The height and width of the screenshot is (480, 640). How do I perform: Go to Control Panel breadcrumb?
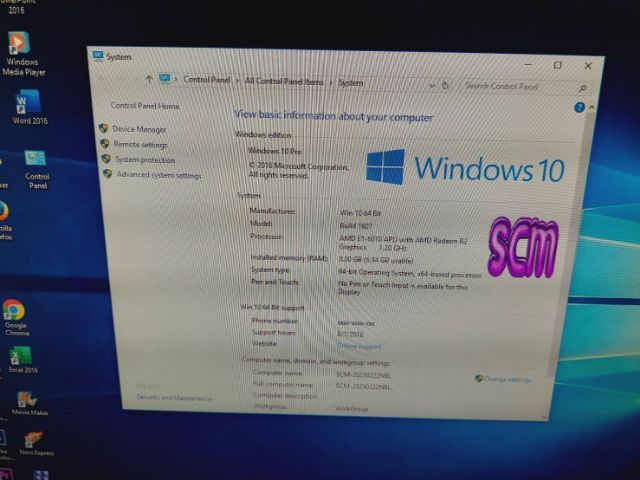207,80
